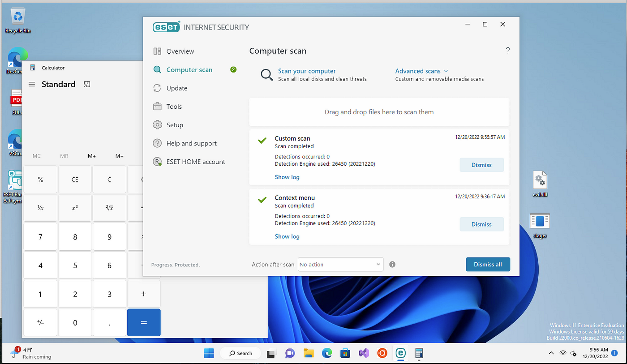Click the Calculator reciprocal 1/x key

(x=40, y=208)
